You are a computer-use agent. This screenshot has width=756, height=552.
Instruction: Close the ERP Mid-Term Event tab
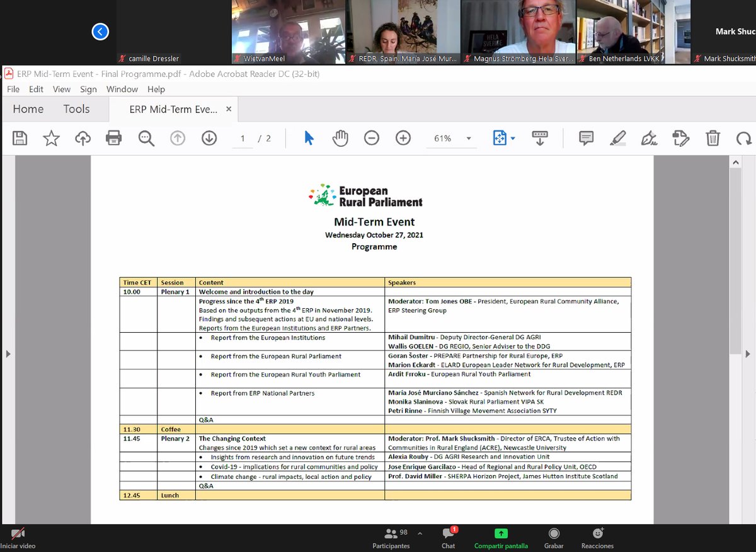tap(229, 109)
